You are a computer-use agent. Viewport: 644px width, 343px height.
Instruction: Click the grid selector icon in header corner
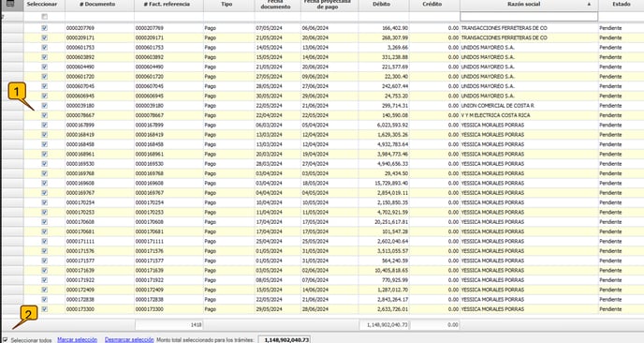[x=10, y=4]
